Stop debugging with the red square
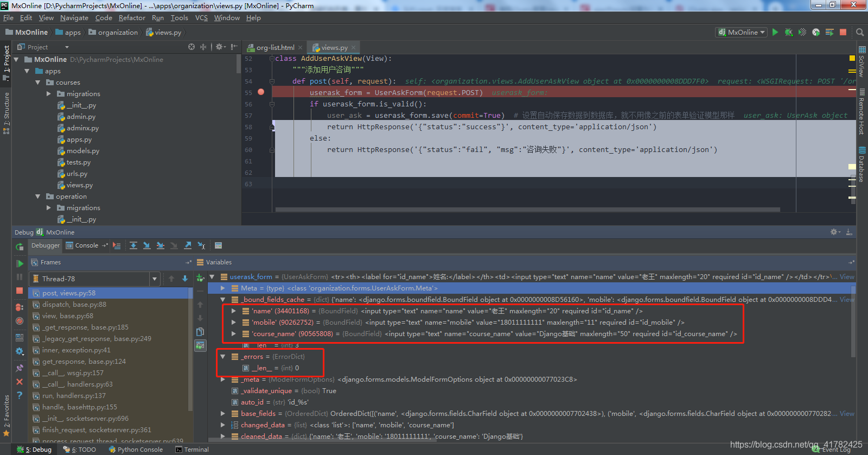 [x=20, y=290]
